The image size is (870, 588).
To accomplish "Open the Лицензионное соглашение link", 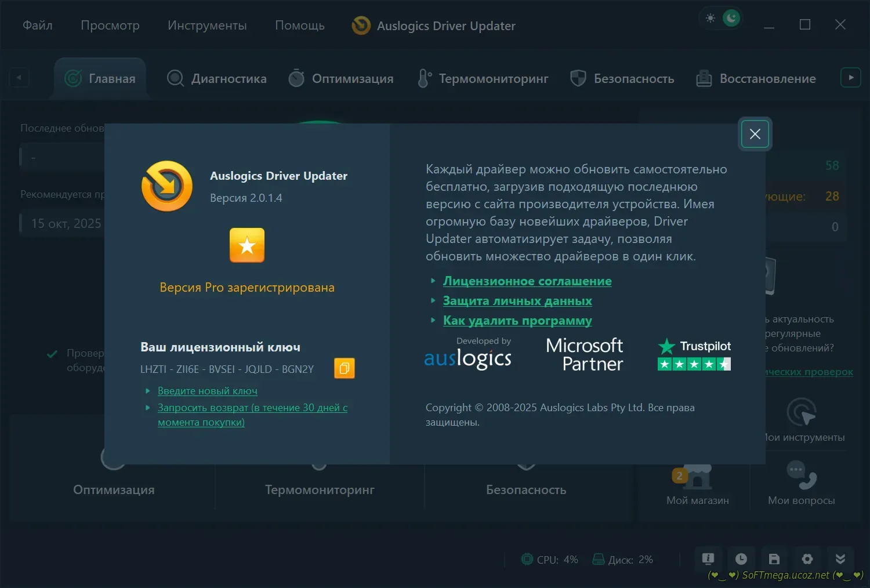I will coord(527,281).
